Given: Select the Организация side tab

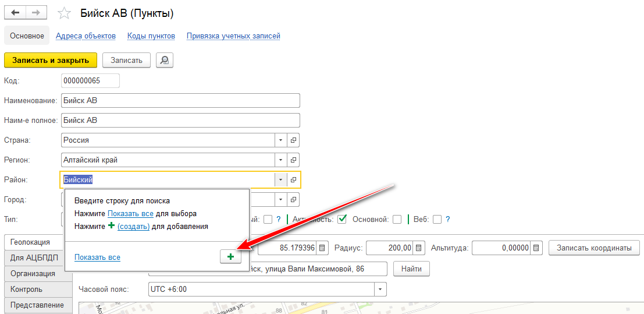Looking at the screenshot, I should tap(33, 273).
